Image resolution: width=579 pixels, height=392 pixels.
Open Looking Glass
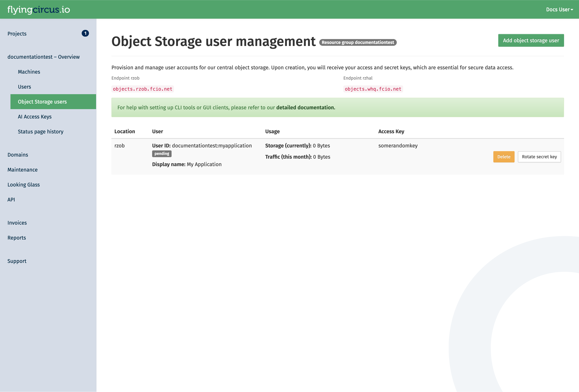[x=24, y=185]
